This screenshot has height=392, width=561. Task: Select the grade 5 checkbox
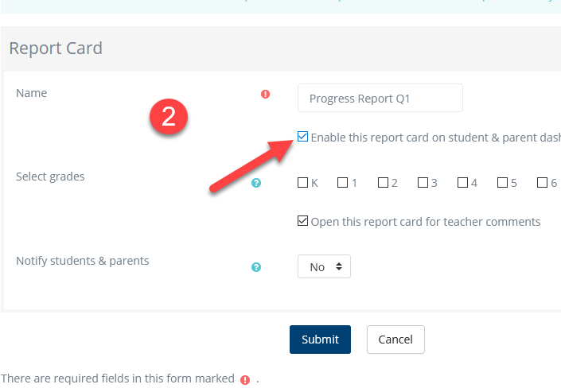point(502,183)
